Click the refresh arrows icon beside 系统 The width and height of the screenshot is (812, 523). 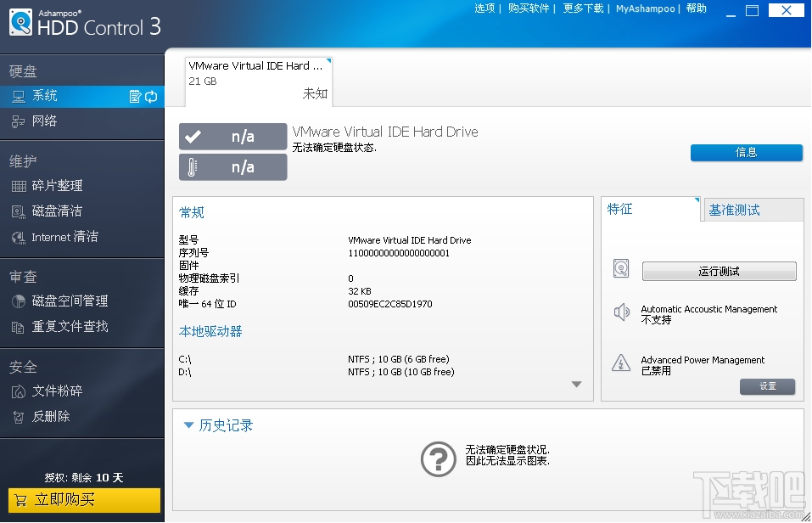tap(151, 97)
